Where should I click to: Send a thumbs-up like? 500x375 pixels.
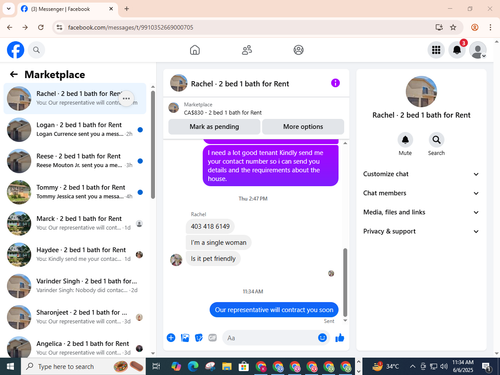tap(340, 338)
